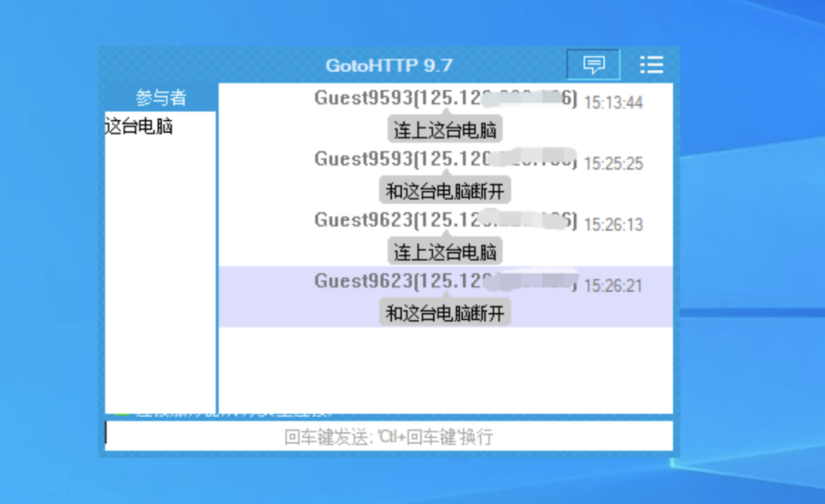Click the 15:26:13 timestamp
Viewport: 825px width, 504px height.
(x=613, y=225)
